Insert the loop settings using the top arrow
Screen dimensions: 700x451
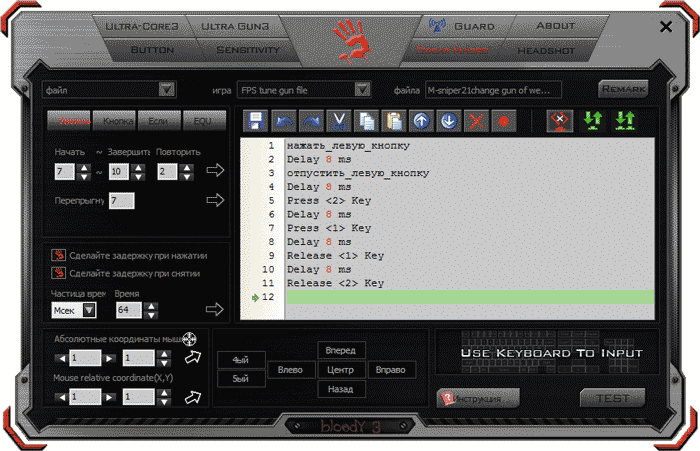pyautogui.click(x=215, y=170)
